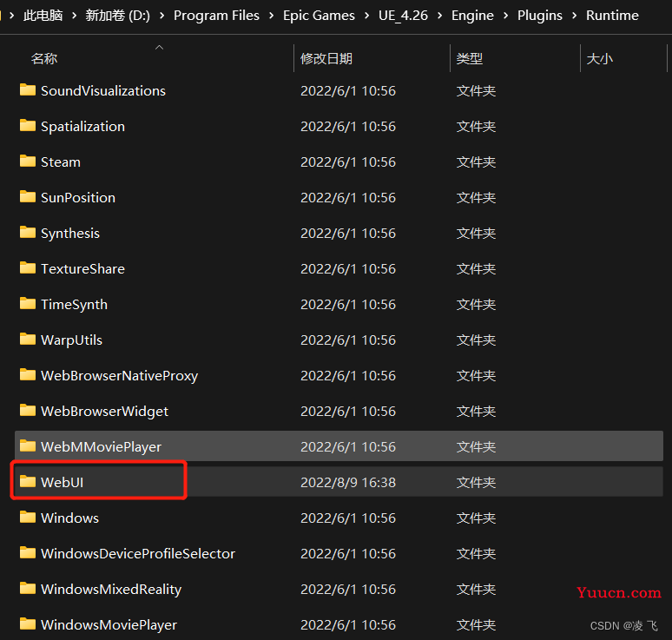Viewport: 672px width, 640px height.
Task: Select the TextureShare folder name
Action: [x=82, y=269]
